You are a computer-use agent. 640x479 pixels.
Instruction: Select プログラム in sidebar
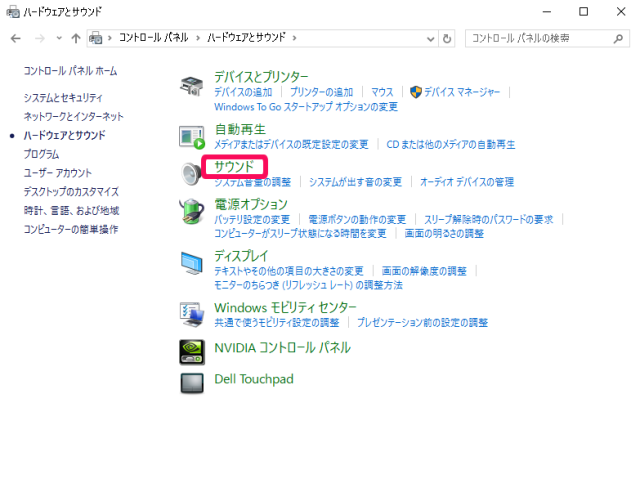[41, 154]
